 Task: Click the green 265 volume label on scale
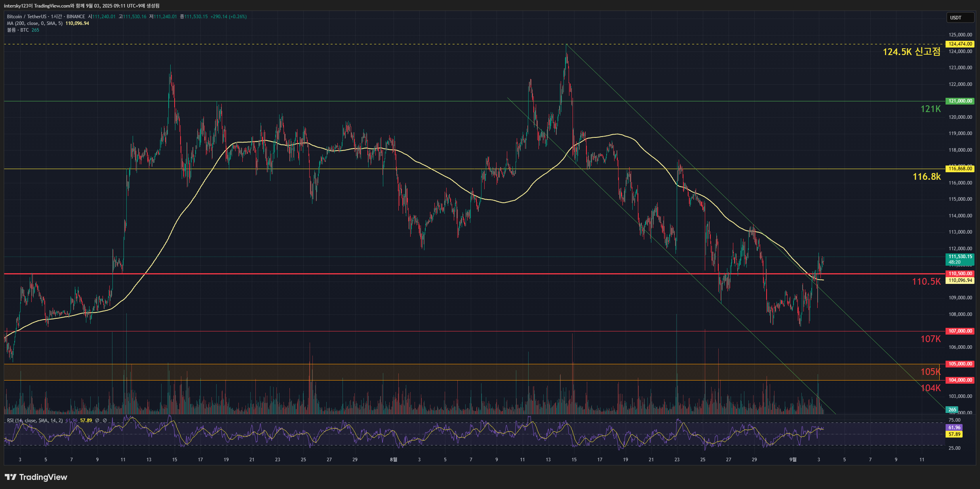pyautogui.click(x=952, y=410)
